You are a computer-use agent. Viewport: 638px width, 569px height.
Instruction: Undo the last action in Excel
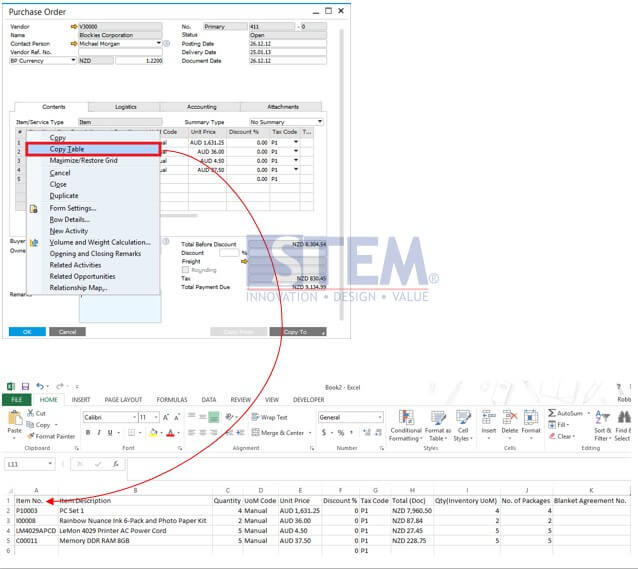(x=40, y=386)
